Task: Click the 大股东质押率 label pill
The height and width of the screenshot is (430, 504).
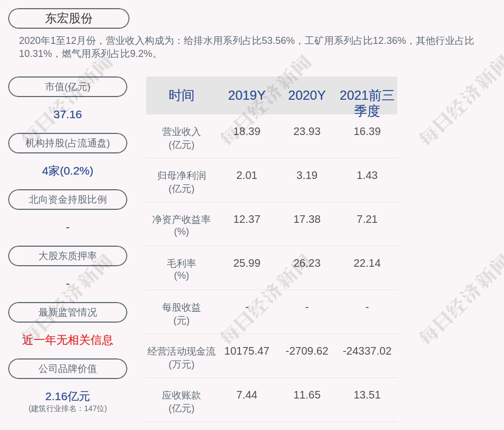Action: [x=68, y=256]
